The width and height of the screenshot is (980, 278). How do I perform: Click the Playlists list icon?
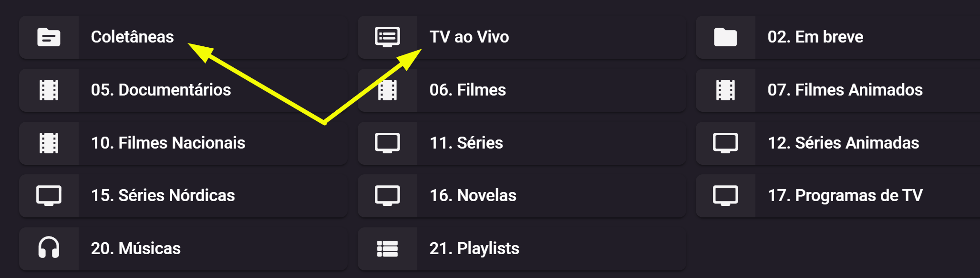(387, 248)
